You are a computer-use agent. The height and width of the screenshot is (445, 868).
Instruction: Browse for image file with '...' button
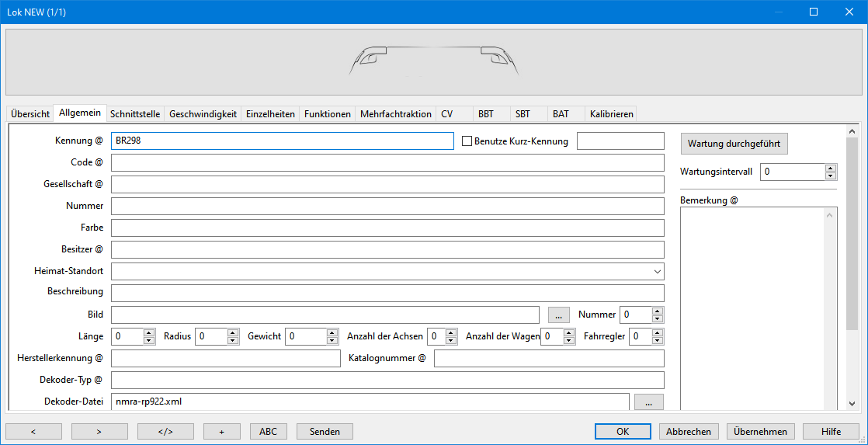click(558, 315)
